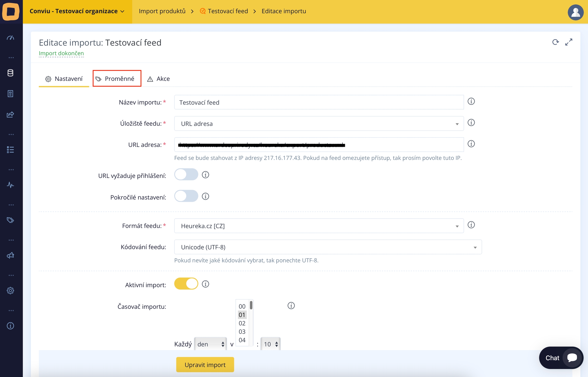Open user profile avatar icon
Viewport: 588px width, 377px height.
(575, 12)
